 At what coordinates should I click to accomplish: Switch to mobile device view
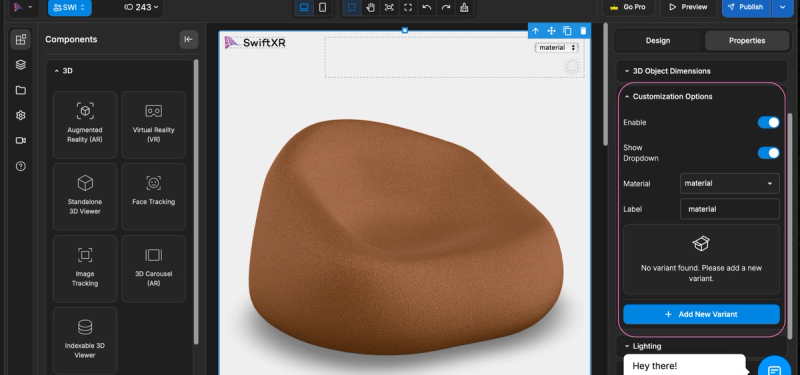(322, 7)
